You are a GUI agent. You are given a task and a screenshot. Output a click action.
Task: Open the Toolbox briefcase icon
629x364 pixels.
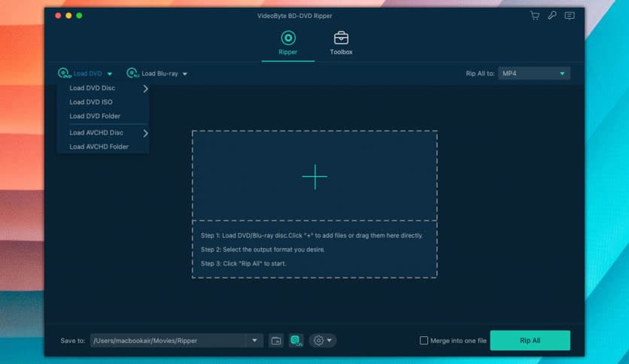[x=341, y=38]
